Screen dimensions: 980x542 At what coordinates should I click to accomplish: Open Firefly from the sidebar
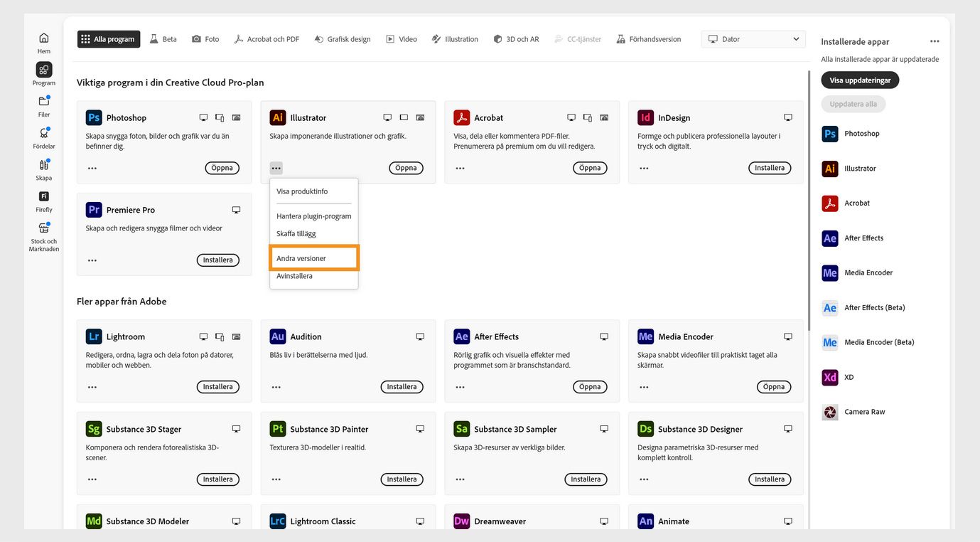point(44,201)
